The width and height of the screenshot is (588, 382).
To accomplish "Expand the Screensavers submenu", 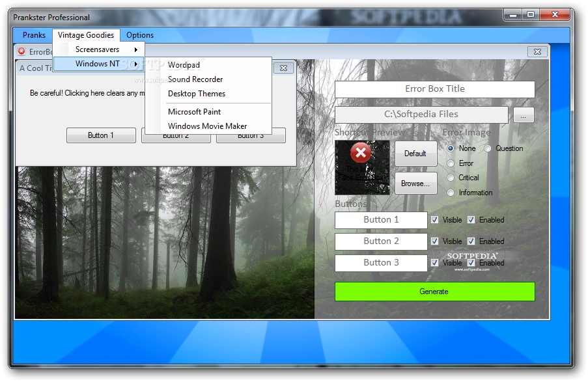I will 98,49.
